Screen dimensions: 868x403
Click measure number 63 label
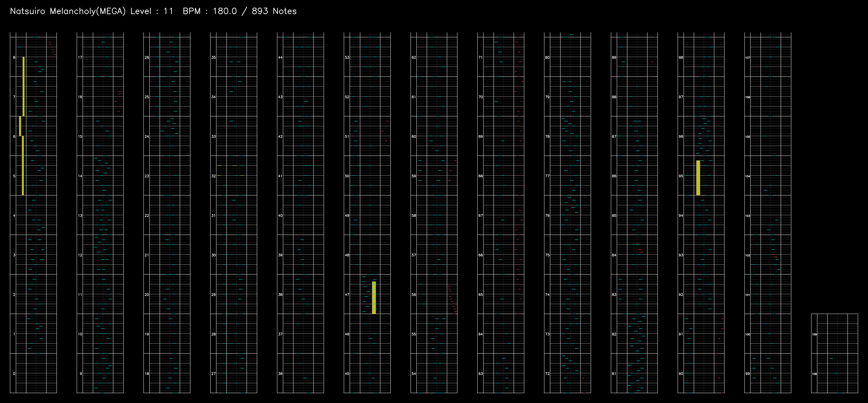point(481,374)
